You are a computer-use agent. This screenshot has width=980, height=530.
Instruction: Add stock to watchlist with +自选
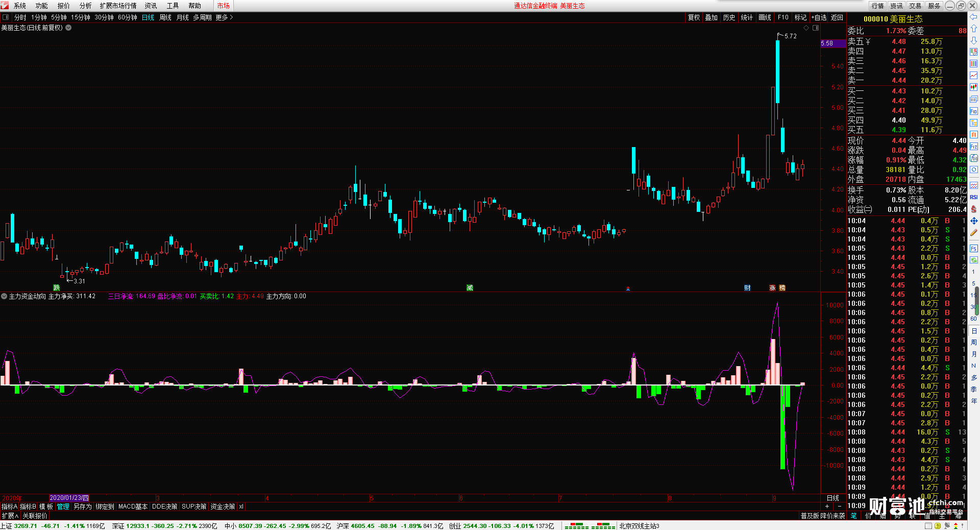[819, 17]
